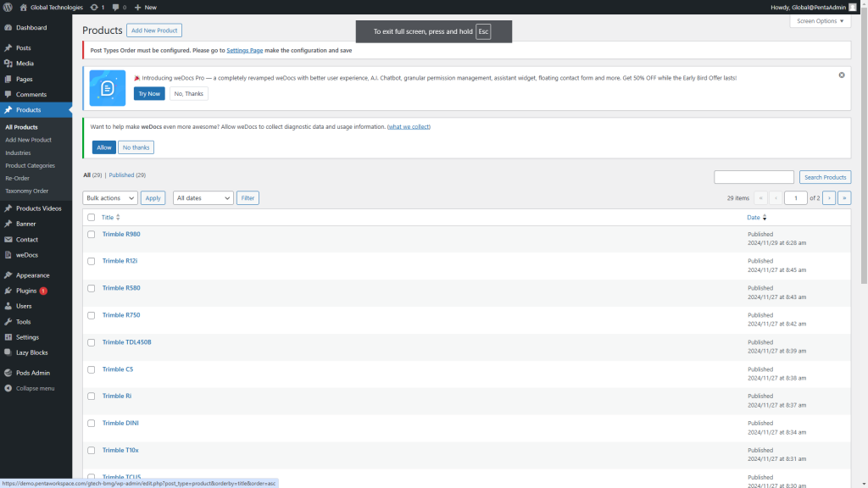Check the Trimble TDL450B row checkbox
Image resolution: width=868 pixels, height=488 pixels.
pyautogui.click(x=92, y=342)
